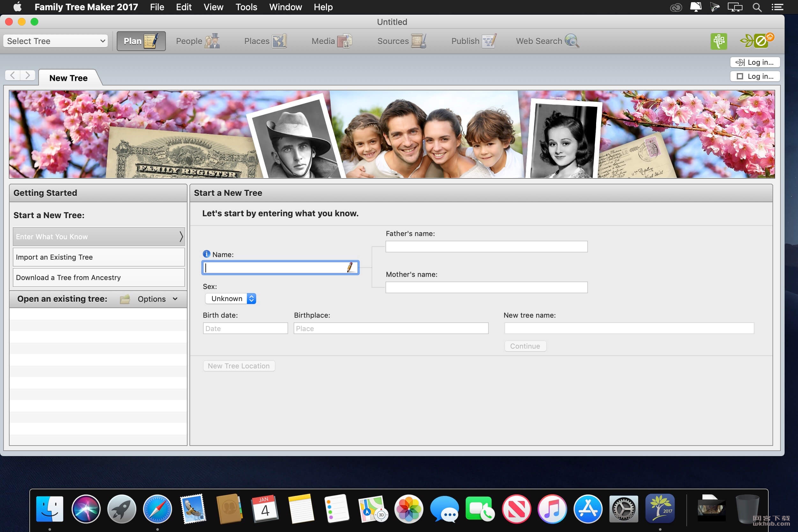Open the Help menu
The image size is (798, 532).
coord(323,7)
